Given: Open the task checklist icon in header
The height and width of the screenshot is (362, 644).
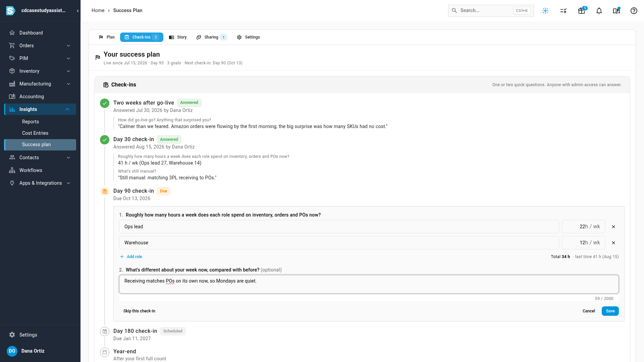Looking at the screenshot, I should pos(563,11).
